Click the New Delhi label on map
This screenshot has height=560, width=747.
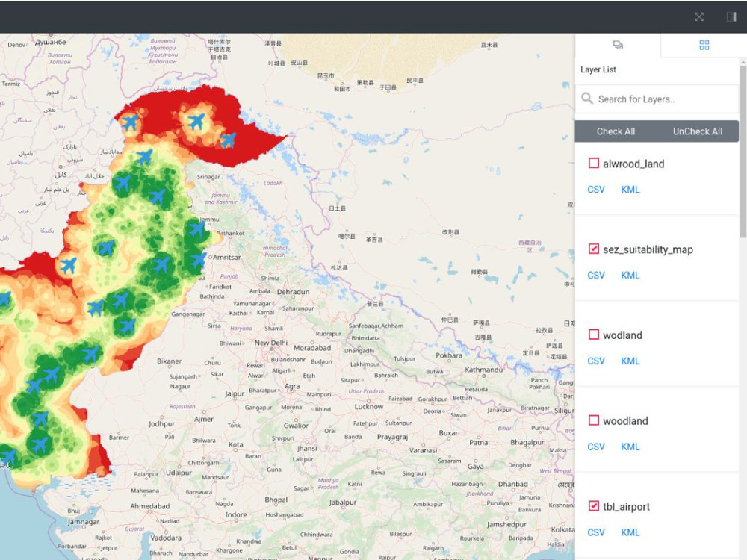tap(270, 343)
